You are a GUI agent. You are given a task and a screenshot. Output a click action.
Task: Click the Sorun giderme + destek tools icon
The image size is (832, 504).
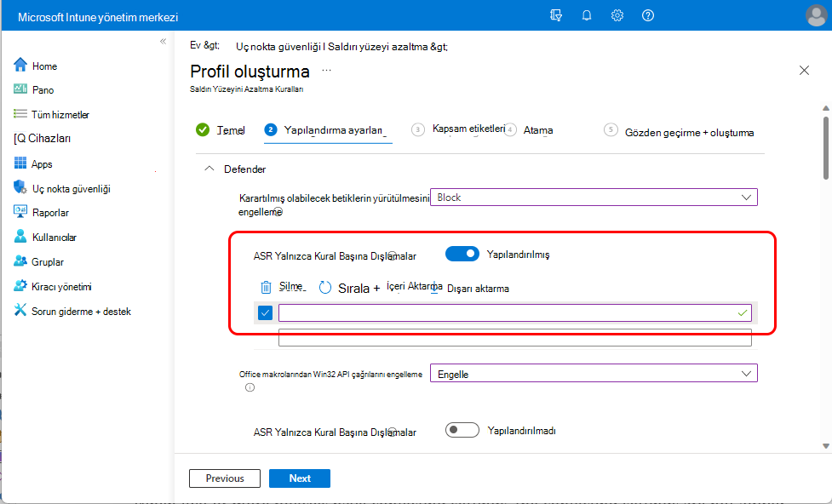tap(20, 310)
